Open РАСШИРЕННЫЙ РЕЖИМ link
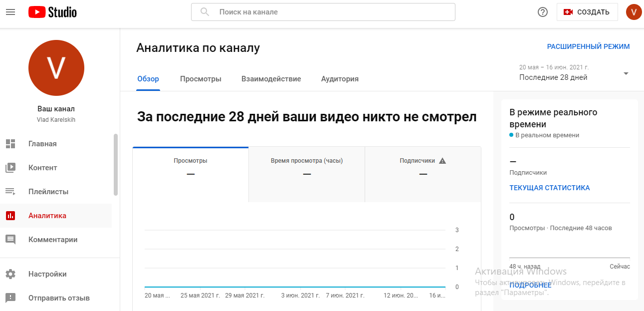 tap(588, 46)
